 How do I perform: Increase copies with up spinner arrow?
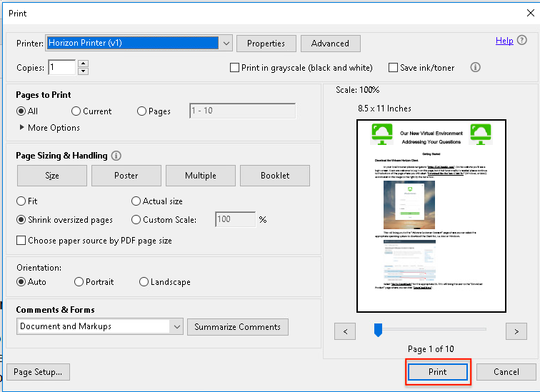coord(83,64)
